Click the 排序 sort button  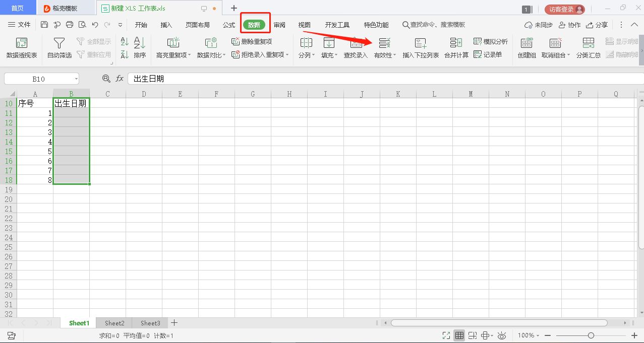140,48
